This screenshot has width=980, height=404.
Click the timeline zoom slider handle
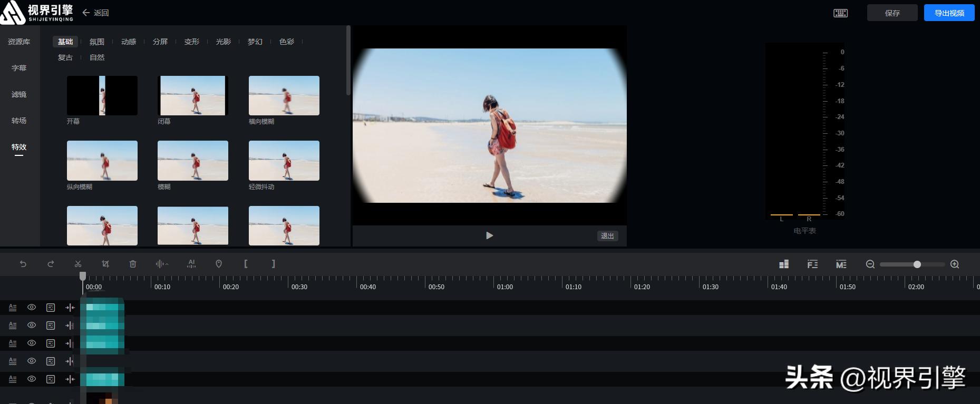point(917,264)
